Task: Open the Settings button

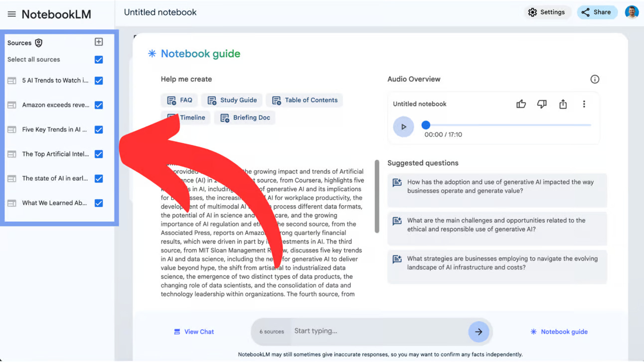Action: pos(547,12)
